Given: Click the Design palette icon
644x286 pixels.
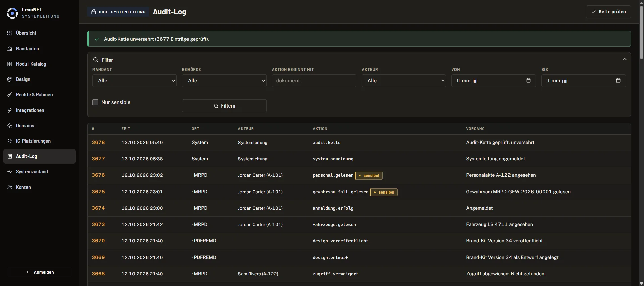Looking at the screenshot, I should (x=10, y=79).
